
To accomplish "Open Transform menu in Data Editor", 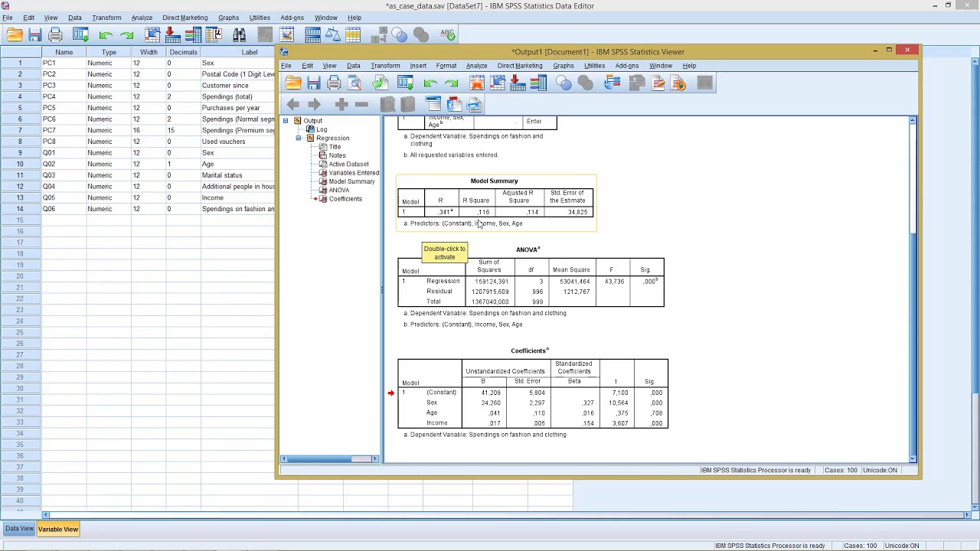I will pos(106,18).
